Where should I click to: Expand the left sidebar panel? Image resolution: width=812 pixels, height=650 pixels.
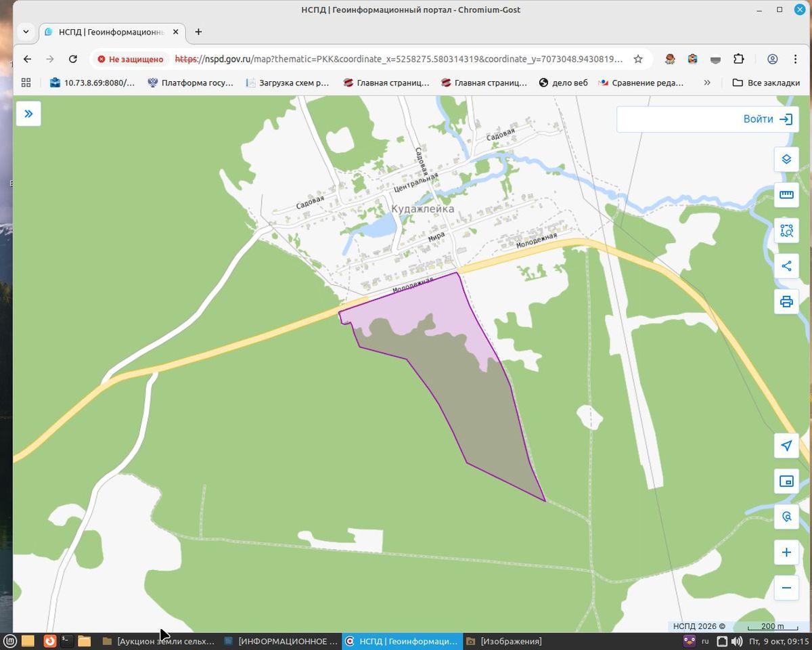(x=28, y=114)
